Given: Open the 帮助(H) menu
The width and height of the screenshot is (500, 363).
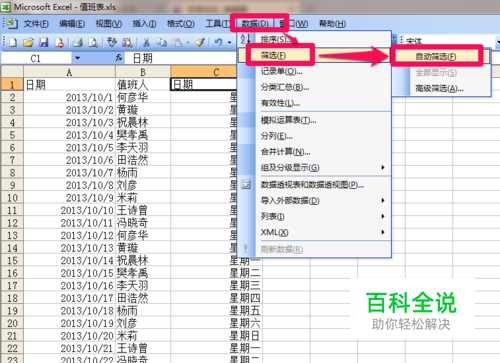Looking at the screenshot, I should pyautogui.click(x=332, y=24).
